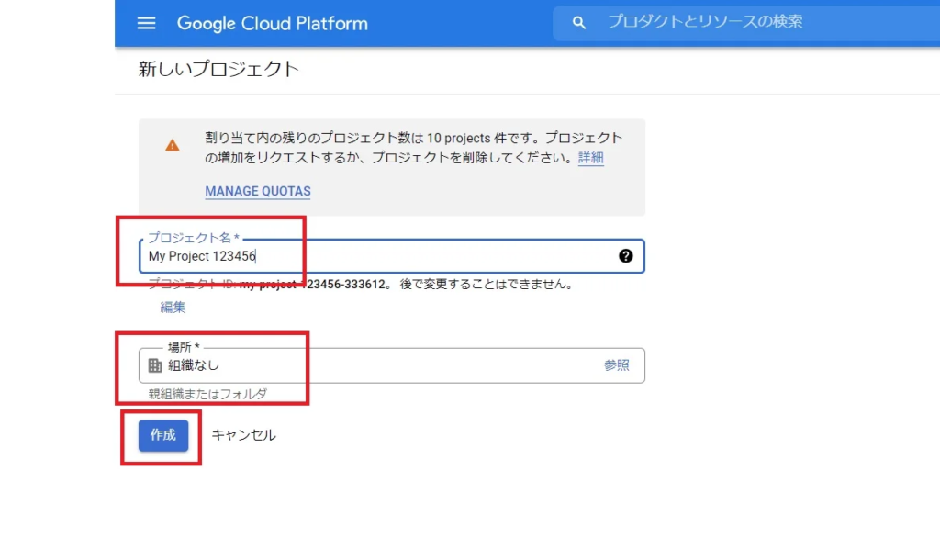
Task: Click the building icon in 場所 field
Action: [155, 365]
